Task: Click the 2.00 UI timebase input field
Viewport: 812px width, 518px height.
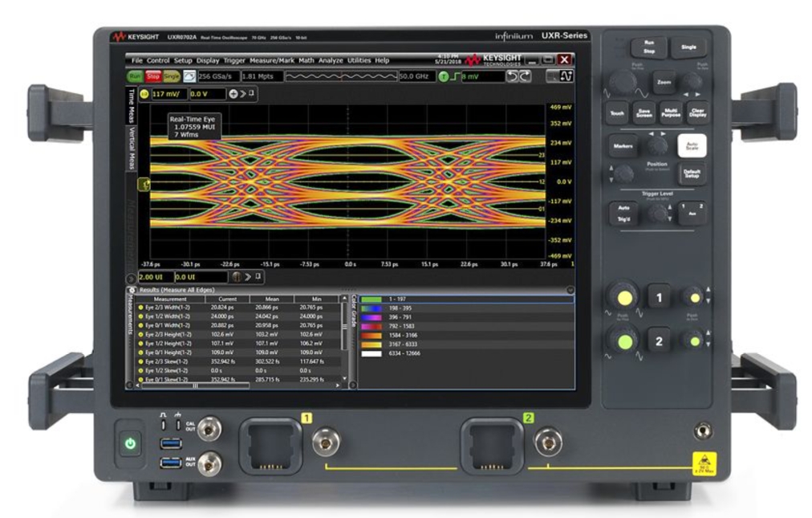Action: [156, 276]
